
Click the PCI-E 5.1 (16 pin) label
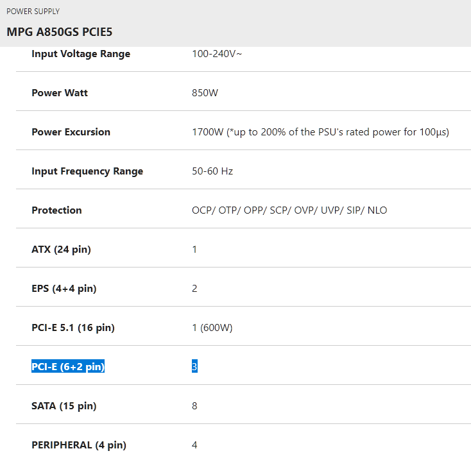(x=73, y=328)
